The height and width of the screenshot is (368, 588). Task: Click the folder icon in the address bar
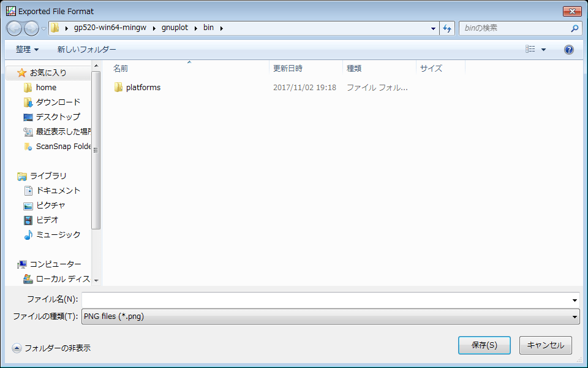(55, 28)
